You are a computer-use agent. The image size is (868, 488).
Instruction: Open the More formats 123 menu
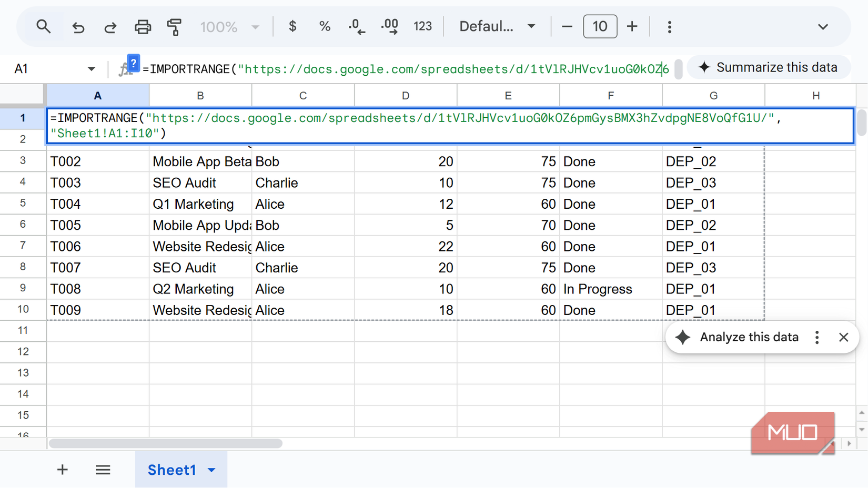pyautogui.click(x=422, y=26)
